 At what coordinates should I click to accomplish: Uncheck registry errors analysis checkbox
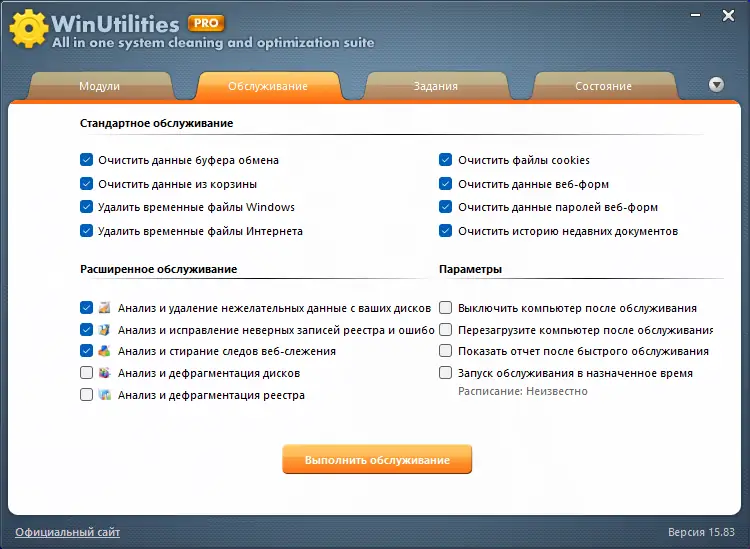click(x=86, y=329)
